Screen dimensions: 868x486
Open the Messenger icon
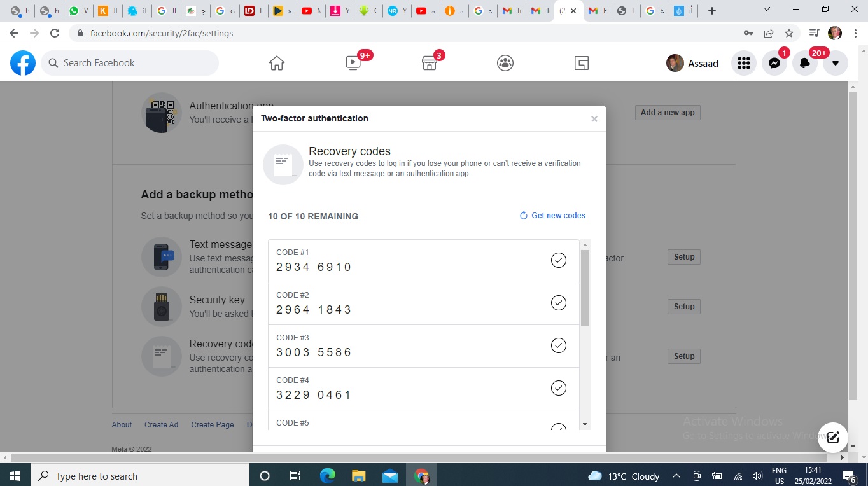774,63
